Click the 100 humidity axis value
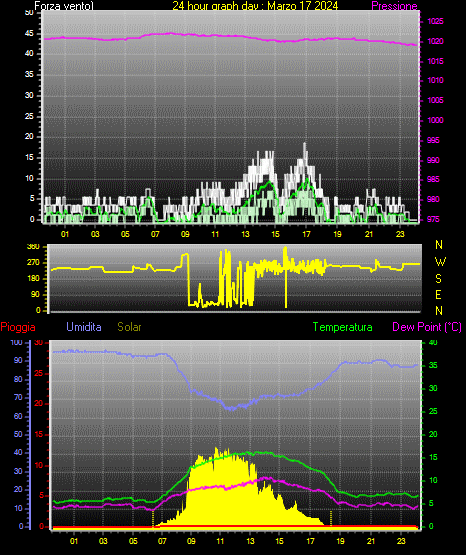The image size is (466, 555). pyautogui.click(x=17, y=342)
